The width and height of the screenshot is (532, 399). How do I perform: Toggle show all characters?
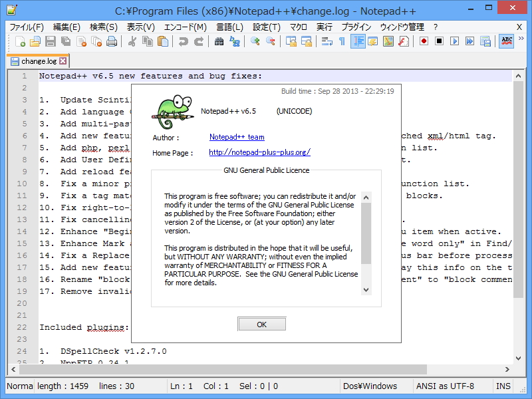pyautogui.click(x=342, y=41)
